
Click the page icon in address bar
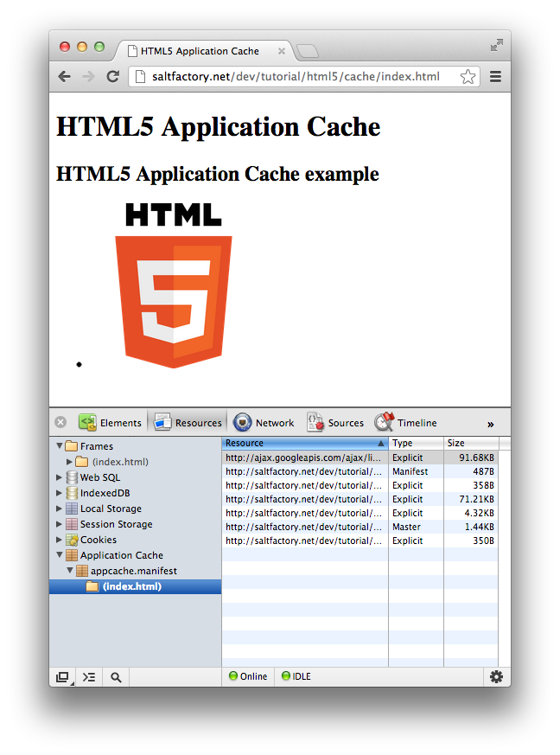[x=140, y=77]
